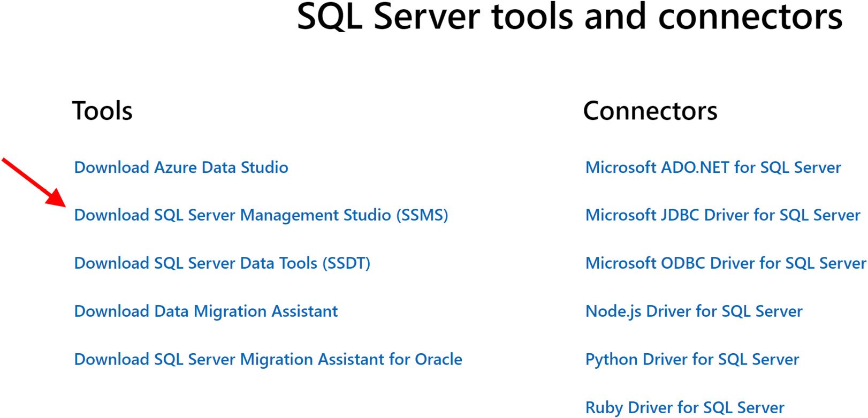Open Python Driver for SQL Server link
The width and height of the screenshot is (868, 418).
tap(692, 360)
